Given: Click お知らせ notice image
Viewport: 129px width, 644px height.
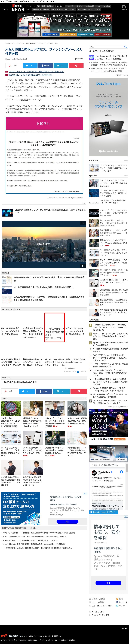Looking at the screenshot, I should click(44, 155).
